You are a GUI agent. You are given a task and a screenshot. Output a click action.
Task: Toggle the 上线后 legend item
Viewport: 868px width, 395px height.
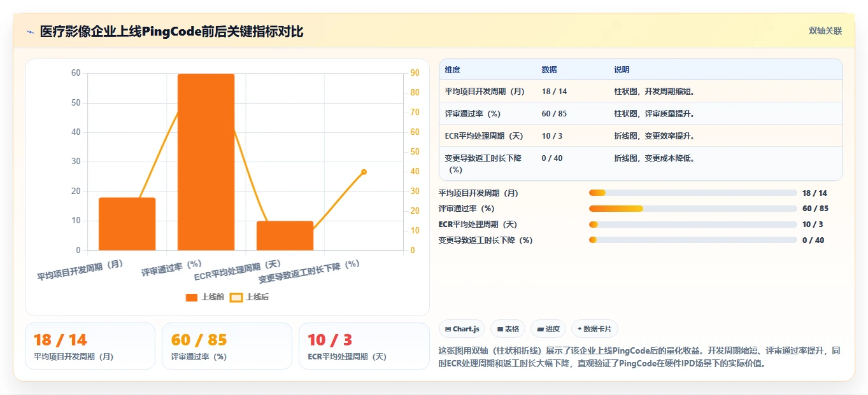click(x=250, y=297)
